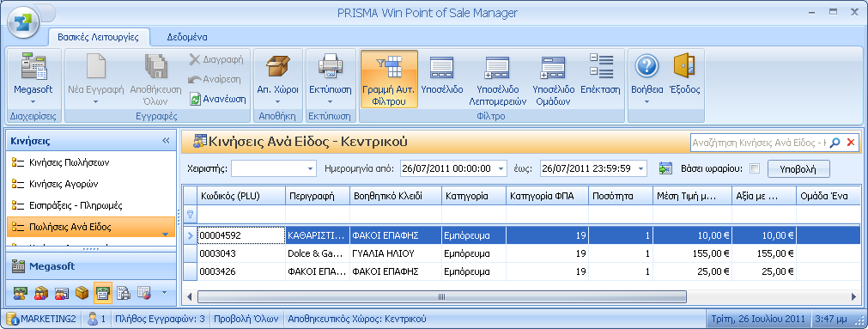Image resolution: width=868 pixels, height=329 pixels.
Task: Click the user icon in status bar
Action: point(93,319)
